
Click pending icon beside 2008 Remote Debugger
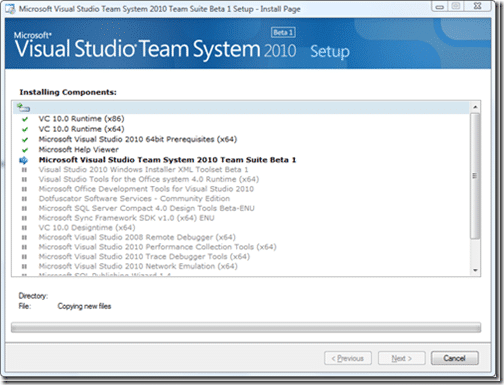tap(24, 238)
